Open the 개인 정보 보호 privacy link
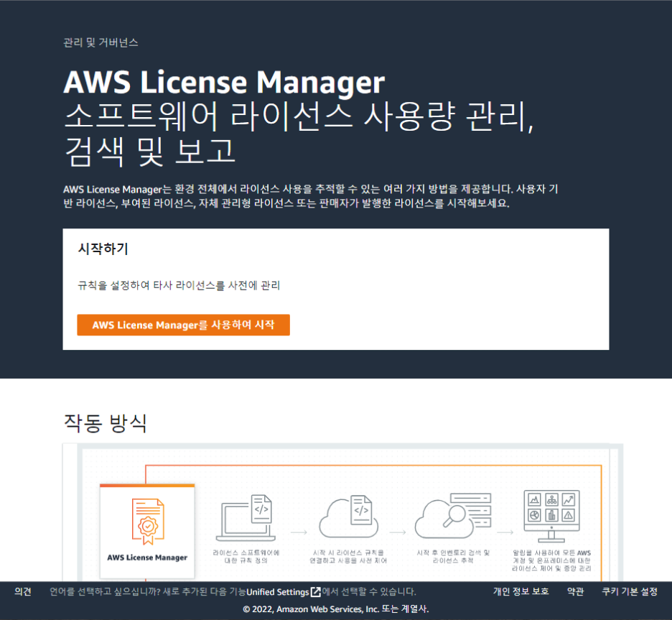672x620 pixels. coord(521,592)
